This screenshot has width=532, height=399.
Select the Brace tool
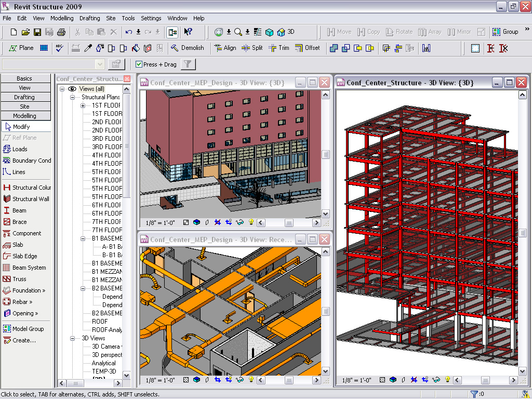pyautogui.click(x=19, y=222)
